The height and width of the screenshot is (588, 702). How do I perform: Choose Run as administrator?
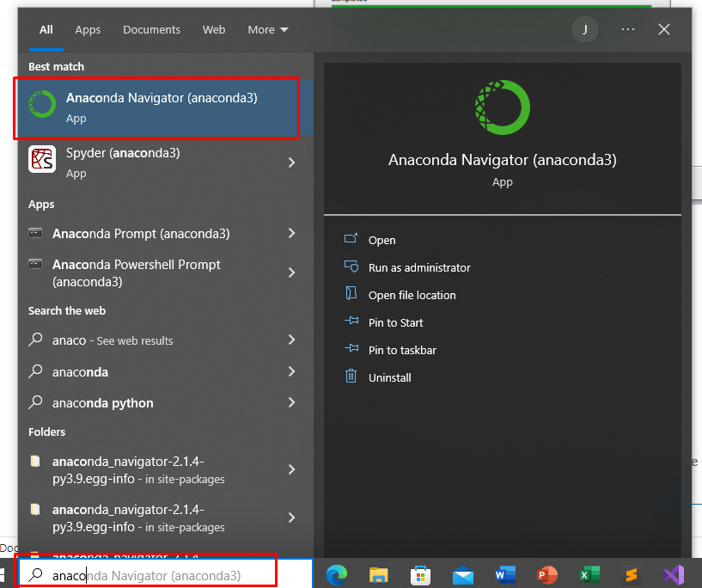pyautogui.click(x=419, y=268)
